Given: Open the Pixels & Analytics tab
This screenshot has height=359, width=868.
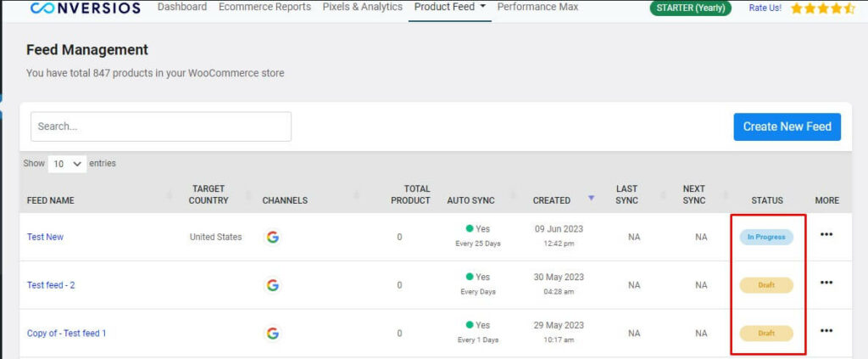Looking at the screenshot, I should (x=363, y=7).
